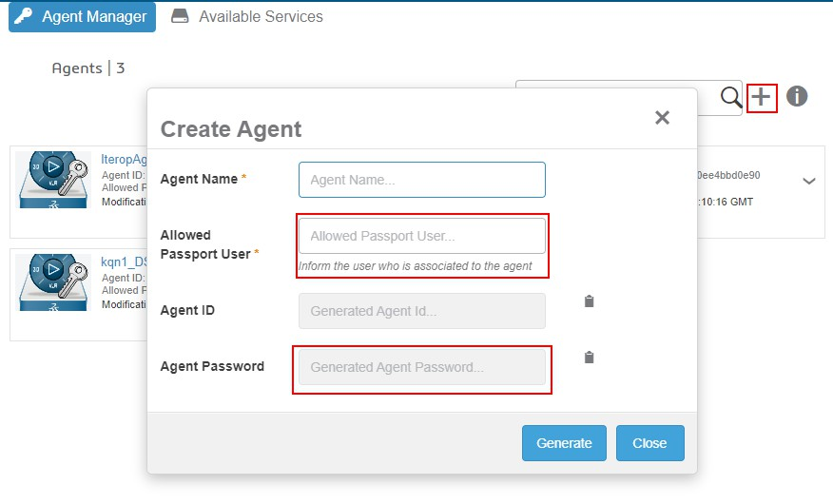This screenshot has width=833, height=504.
Task: Copy Agent ID with clipboard icon
Action: coord(590,301)
